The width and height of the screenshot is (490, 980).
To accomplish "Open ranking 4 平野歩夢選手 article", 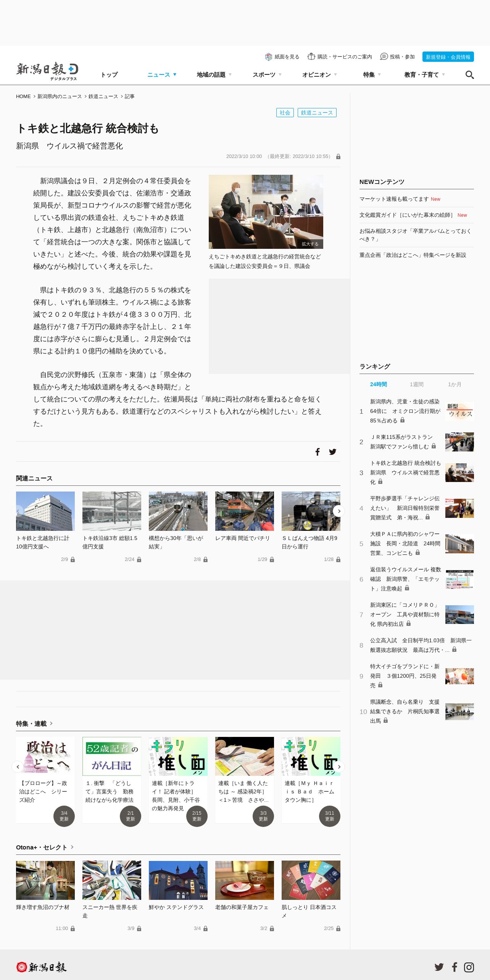I will point(405,508).
